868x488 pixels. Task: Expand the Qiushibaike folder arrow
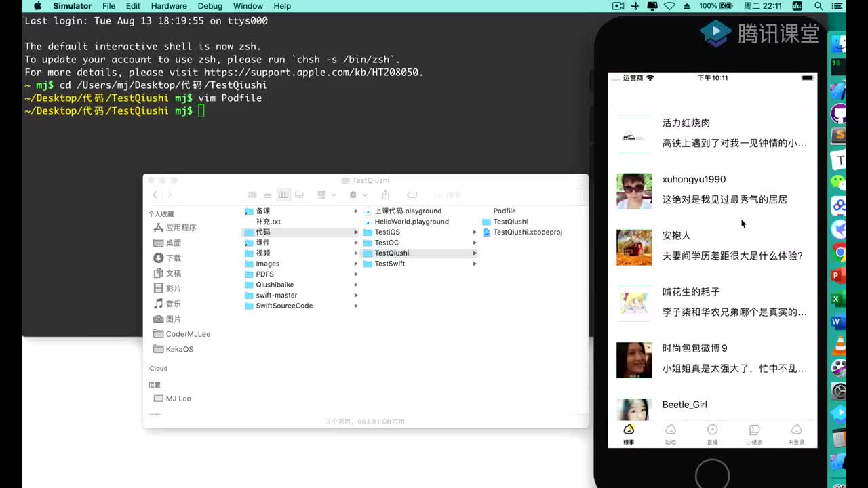point(355,285)
